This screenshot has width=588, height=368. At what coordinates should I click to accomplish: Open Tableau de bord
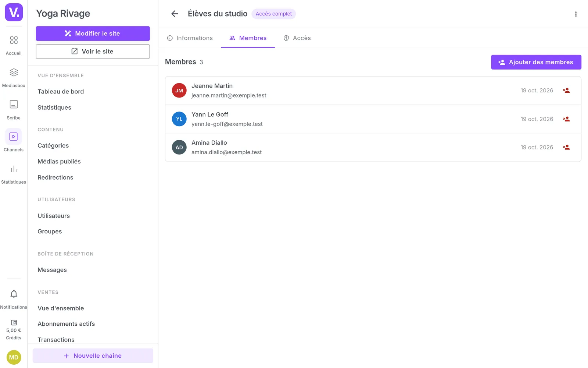(61, 92)
